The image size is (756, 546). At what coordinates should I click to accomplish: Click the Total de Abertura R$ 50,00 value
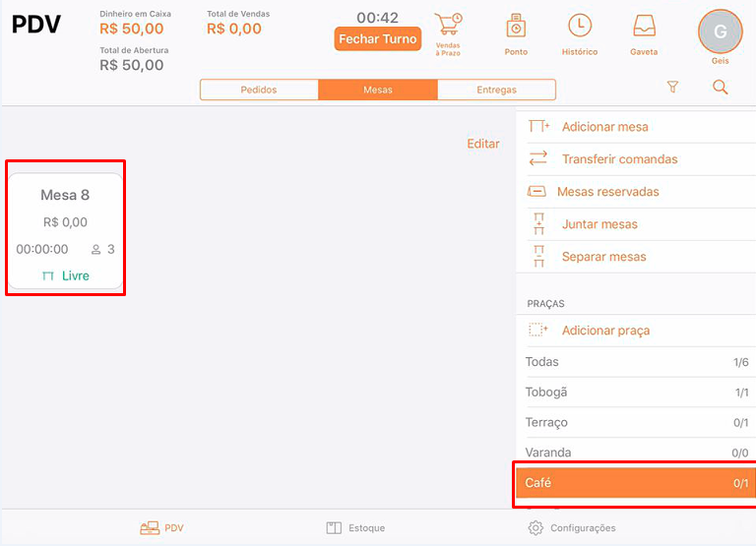coord(132,65)
